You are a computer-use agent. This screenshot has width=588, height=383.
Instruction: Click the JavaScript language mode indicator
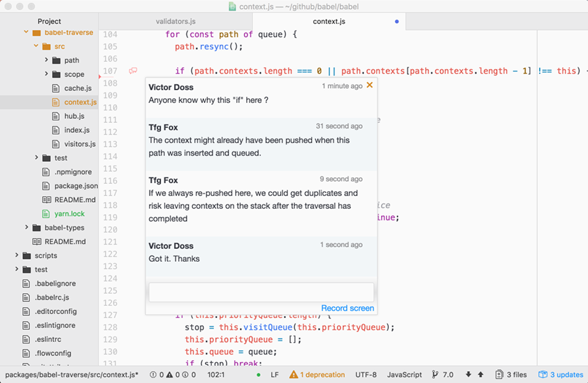404,374
